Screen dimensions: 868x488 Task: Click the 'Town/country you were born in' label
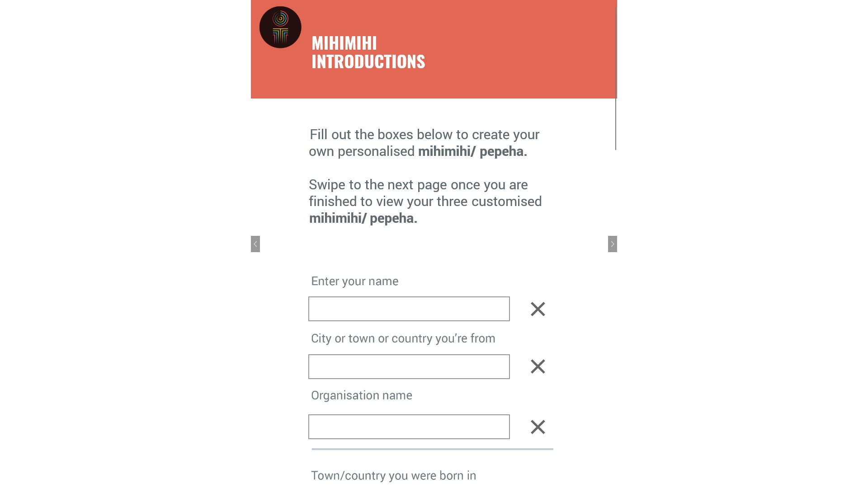393,475
